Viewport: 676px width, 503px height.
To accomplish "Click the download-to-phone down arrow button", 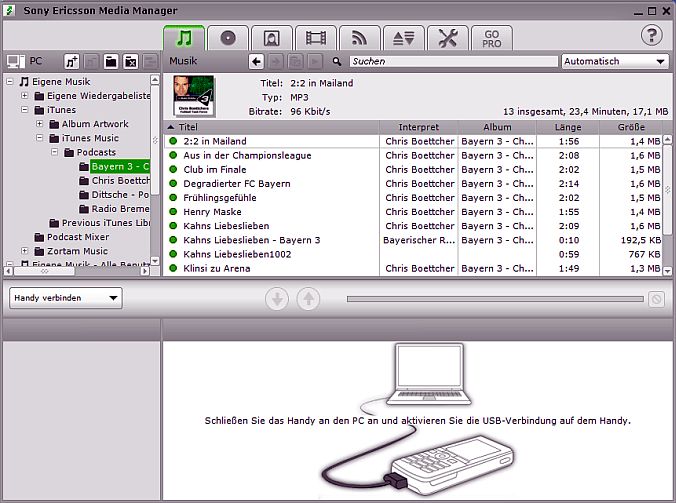I will click(x=277, y=299).
